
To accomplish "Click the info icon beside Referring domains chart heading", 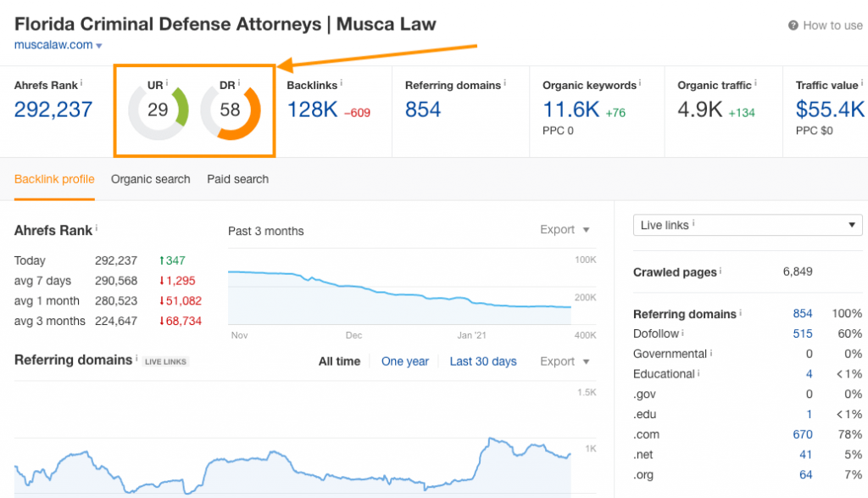I will [136, 358].
